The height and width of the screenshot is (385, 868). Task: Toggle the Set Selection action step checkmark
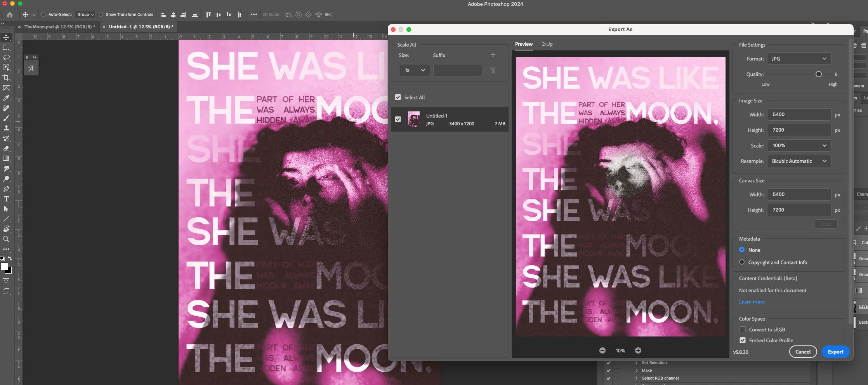point(608,363)
